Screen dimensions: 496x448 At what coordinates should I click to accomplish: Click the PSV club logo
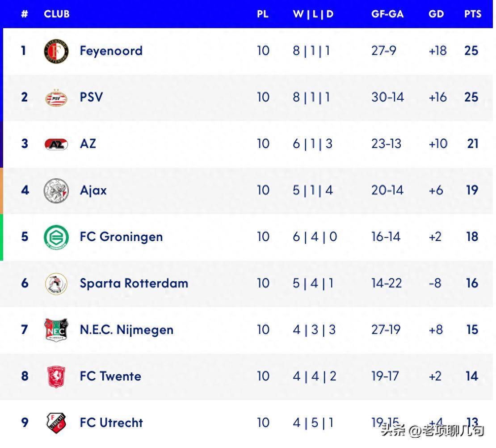(x=56, y=97)
